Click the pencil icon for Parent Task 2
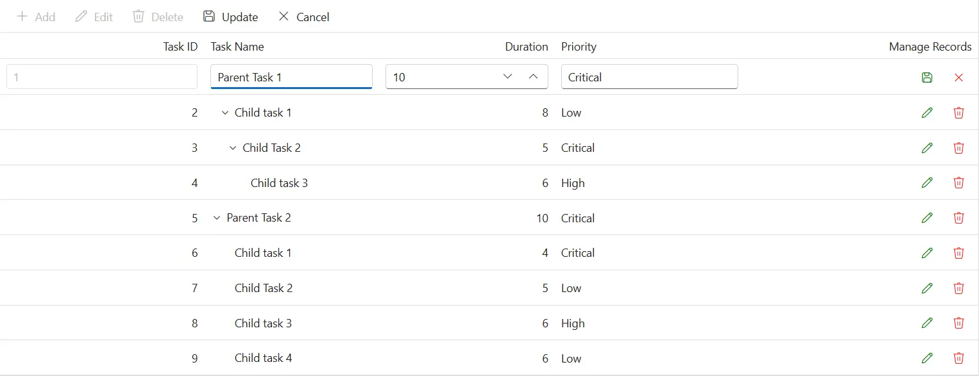The image size is (980, 376). click(x=927, y=218)
